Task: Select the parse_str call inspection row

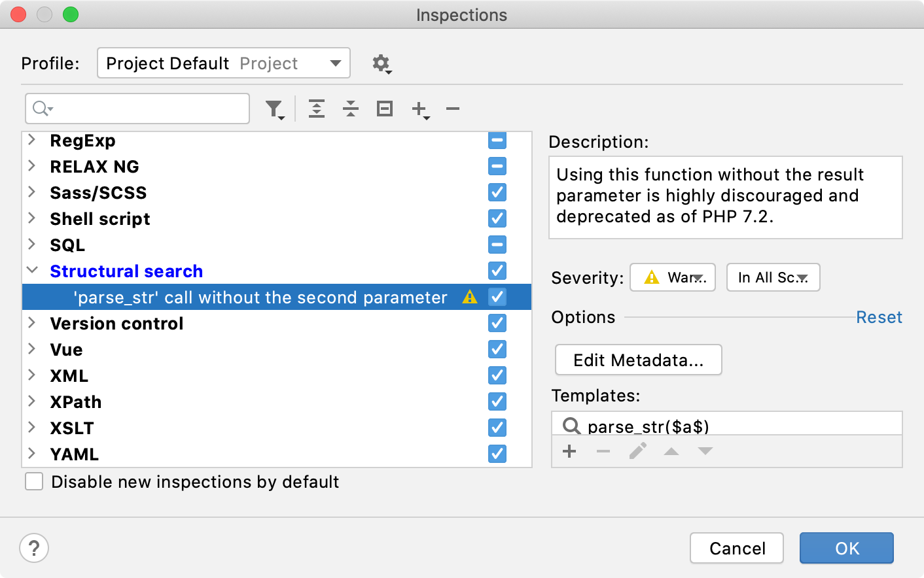Action: [277, 297]
